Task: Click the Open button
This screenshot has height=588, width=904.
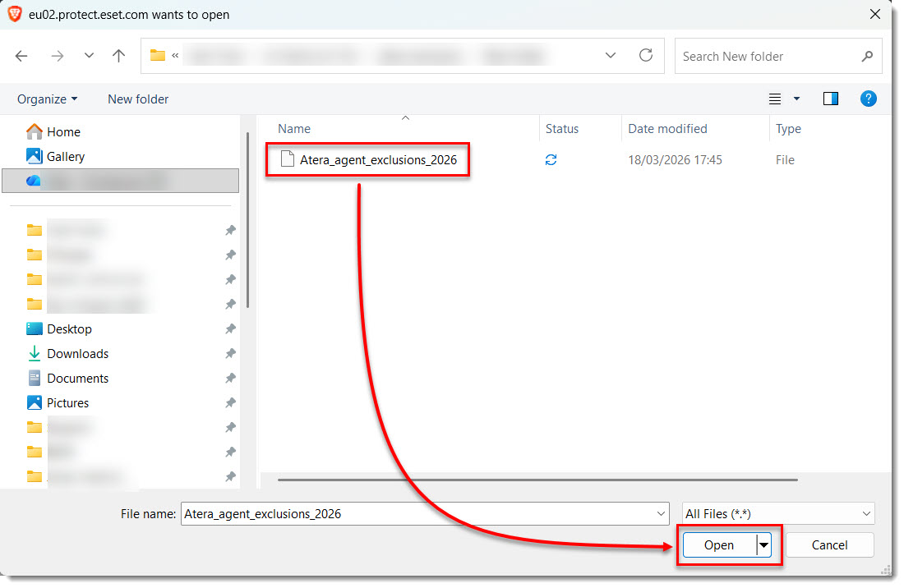Action: pos(719,545)
